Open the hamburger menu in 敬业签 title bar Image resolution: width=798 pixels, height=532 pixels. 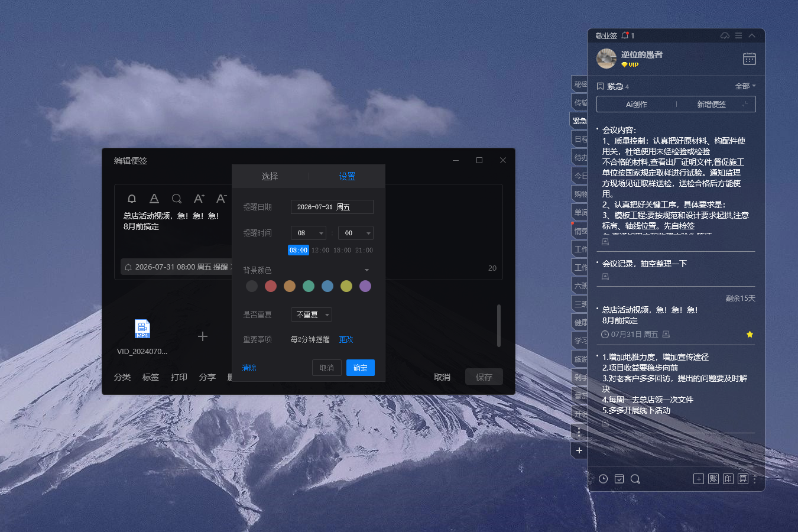pos(738,35)
